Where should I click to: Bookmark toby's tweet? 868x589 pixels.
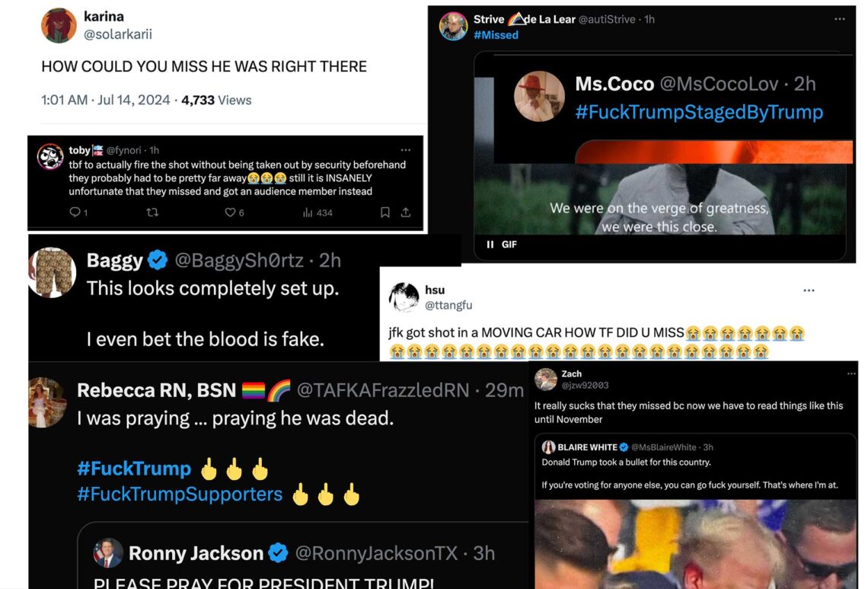pos(385,213)
